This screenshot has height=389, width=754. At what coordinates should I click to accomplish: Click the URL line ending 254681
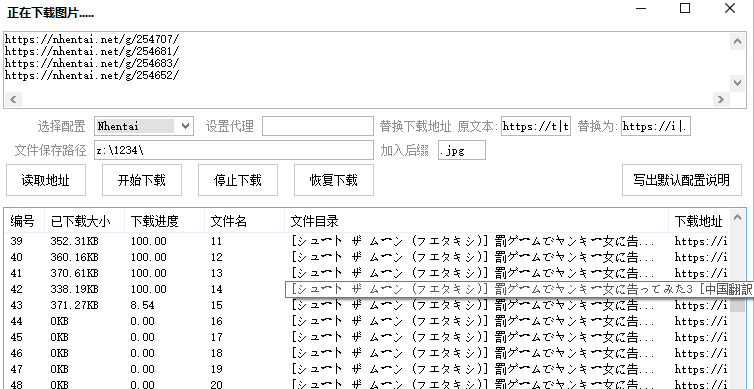click(92, 51)
